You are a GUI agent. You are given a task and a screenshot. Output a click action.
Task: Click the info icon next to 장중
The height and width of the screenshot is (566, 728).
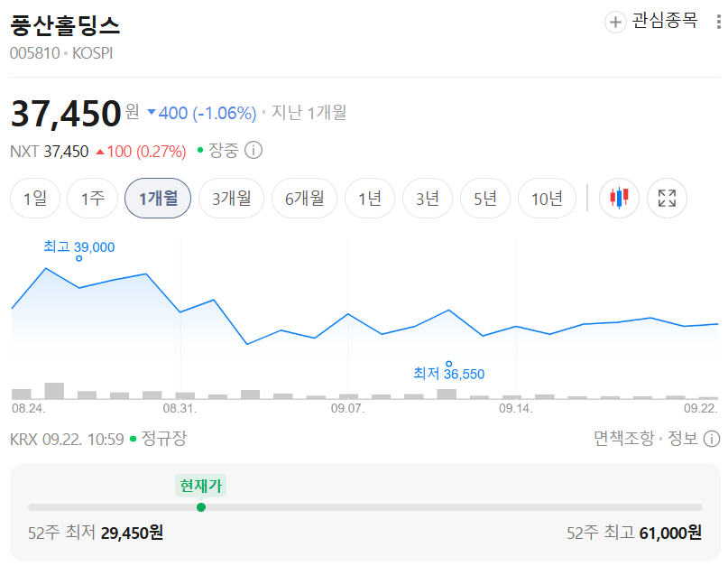[253, 150]
